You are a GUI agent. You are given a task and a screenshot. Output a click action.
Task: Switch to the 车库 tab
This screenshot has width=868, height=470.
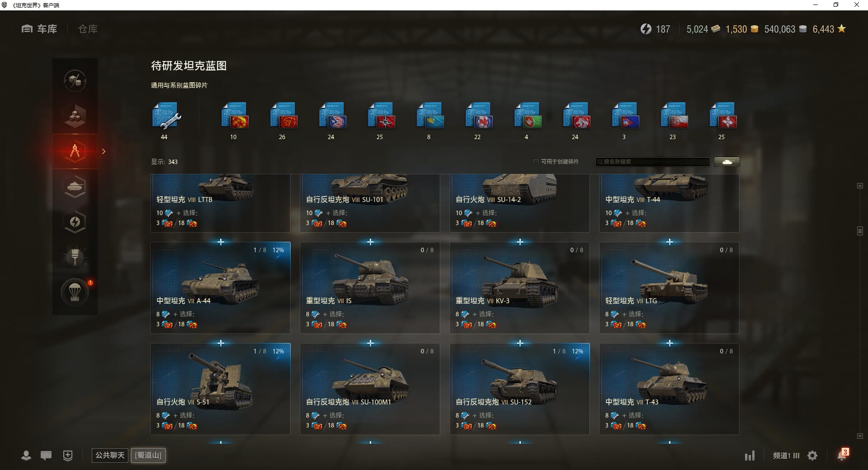pos(39,29)
